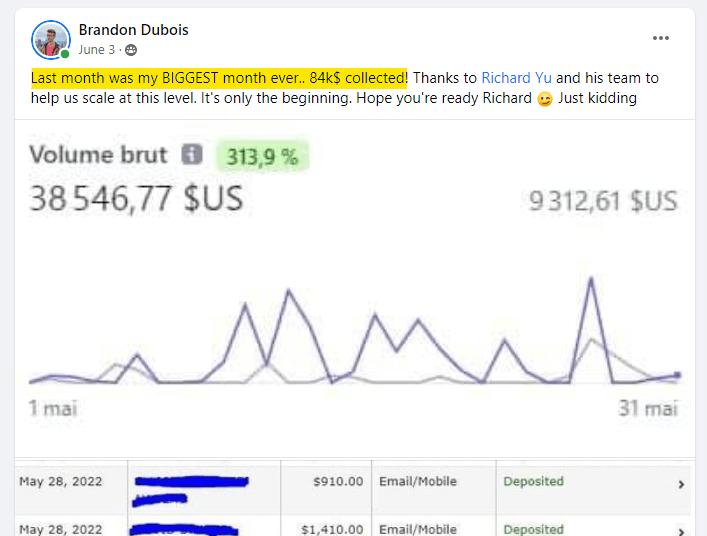Image resolution: width=707 pixels, height=536 pixels.
Task: Click the info icon next to Volume brut
Action: pos(192,155)
